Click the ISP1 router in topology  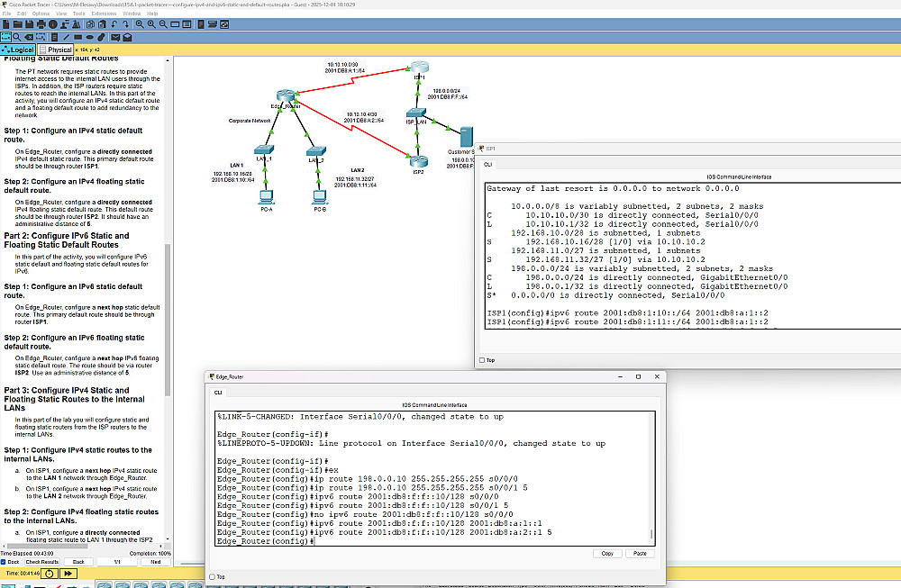point(420,68)
